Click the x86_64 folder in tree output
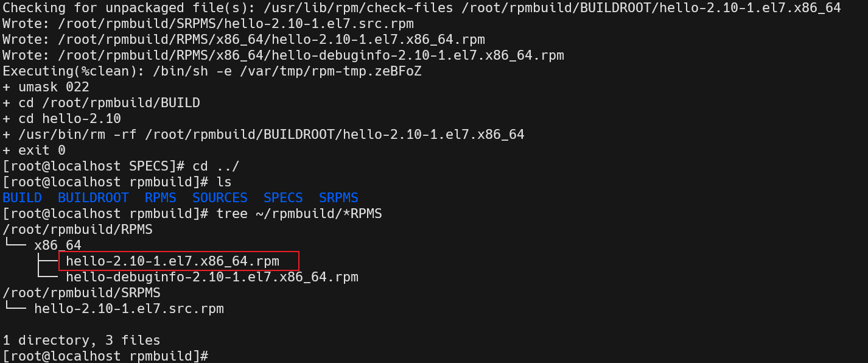The height and width of the screenshot is (363, 868). pos(58,245)
